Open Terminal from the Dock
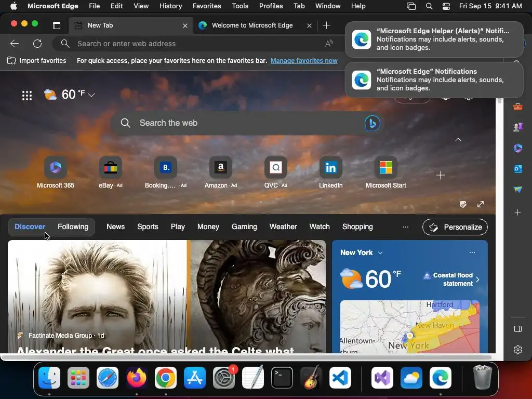 pos(282,378)
